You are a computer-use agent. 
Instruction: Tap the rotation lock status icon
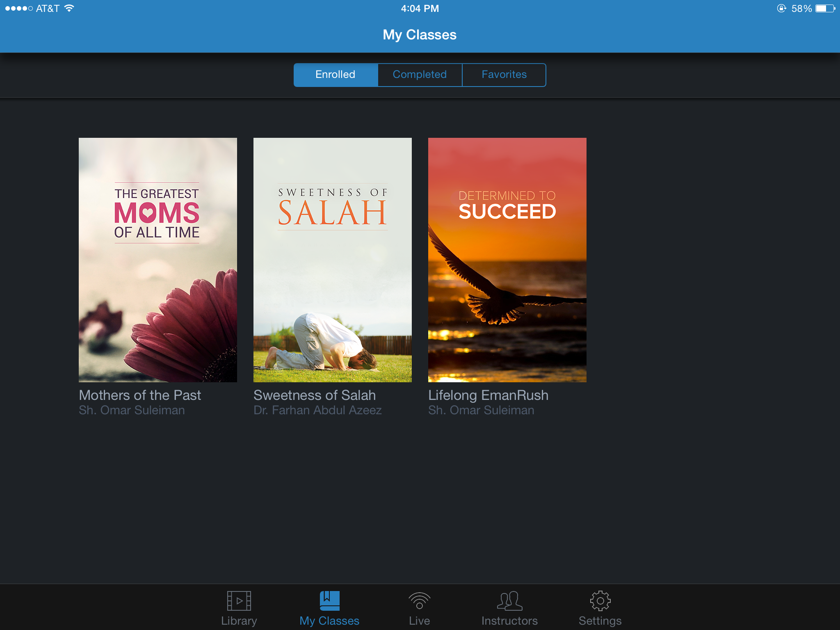tap(782, 8)
